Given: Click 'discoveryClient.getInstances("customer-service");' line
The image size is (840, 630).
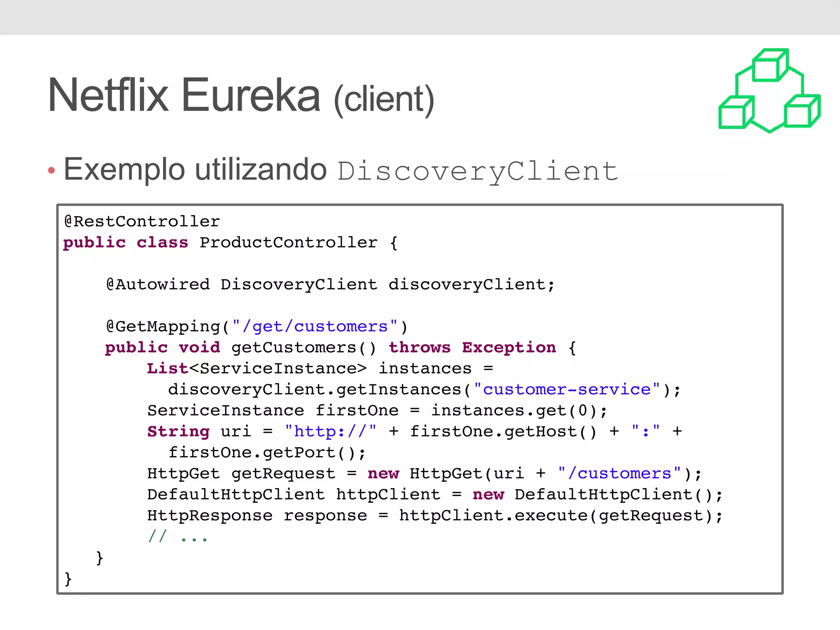Looking at the screenshot, I should 425,390.
